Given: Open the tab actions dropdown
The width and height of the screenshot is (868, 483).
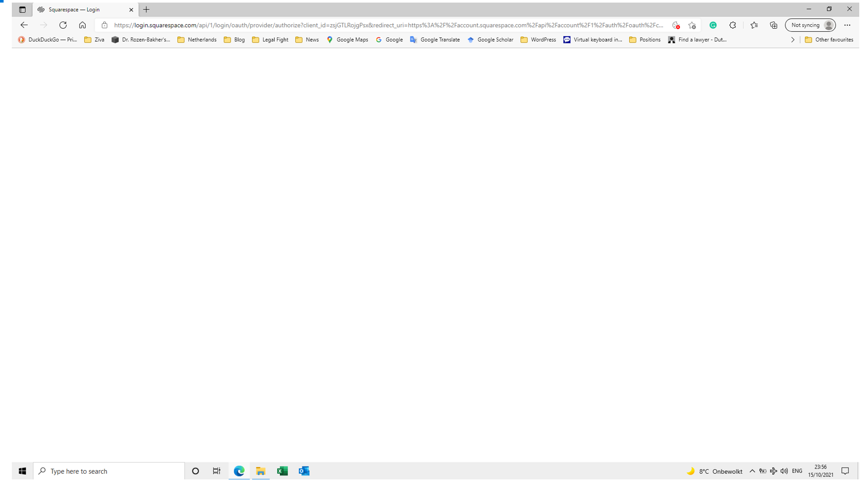Looking at the screenshot, I should point(22,9).
